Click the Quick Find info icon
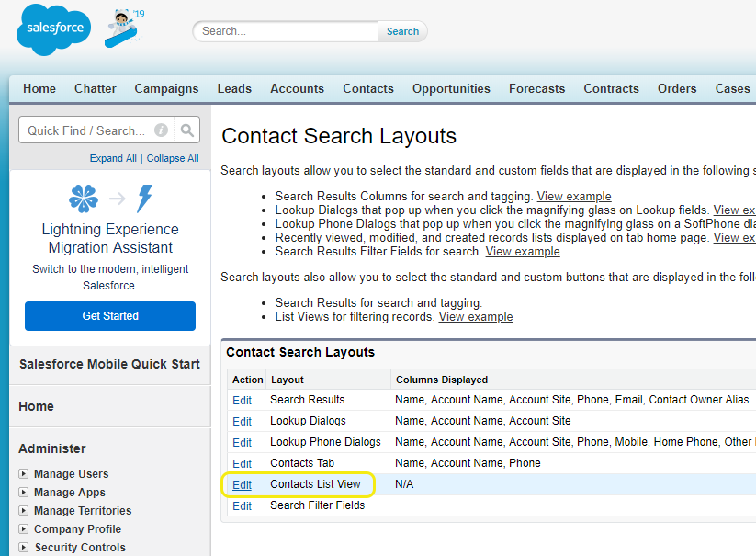The width and height of the screenshot is (756, 556). (x=161, y=130)
